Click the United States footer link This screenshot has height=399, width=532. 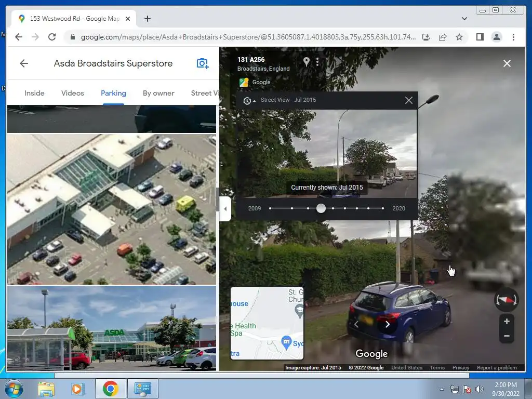click(407, 367)
